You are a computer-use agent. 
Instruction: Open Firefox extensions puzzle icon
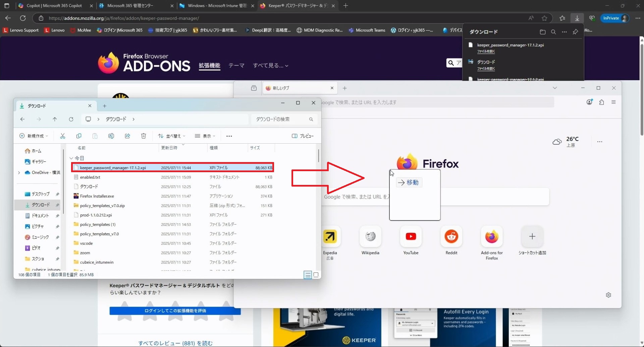(x=601, y=102)
